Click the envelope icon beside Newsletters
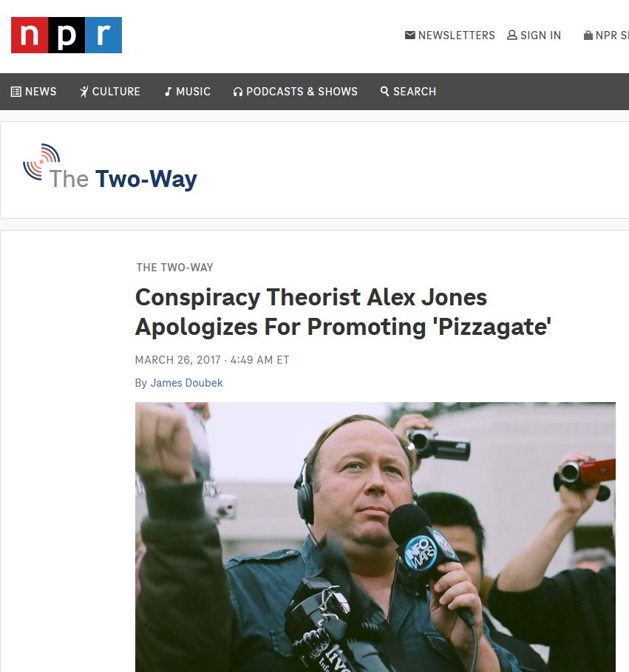 coord(410,35)
